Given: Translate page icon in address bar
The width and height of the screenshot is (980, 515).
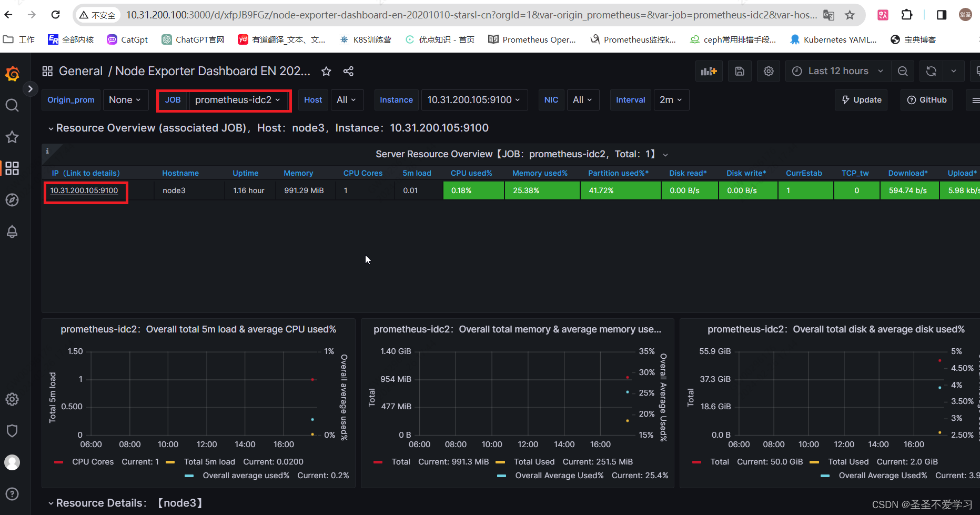Looking at the screenshot, I should click(x=829, y=15).
